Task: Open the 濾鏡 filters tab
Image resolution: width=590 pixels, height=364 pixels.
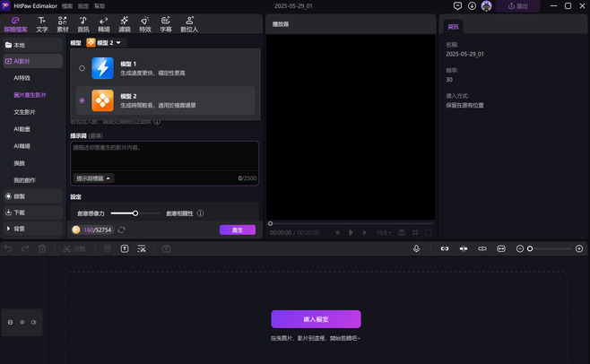Action: pyautogui.click(x=125, y=24)
